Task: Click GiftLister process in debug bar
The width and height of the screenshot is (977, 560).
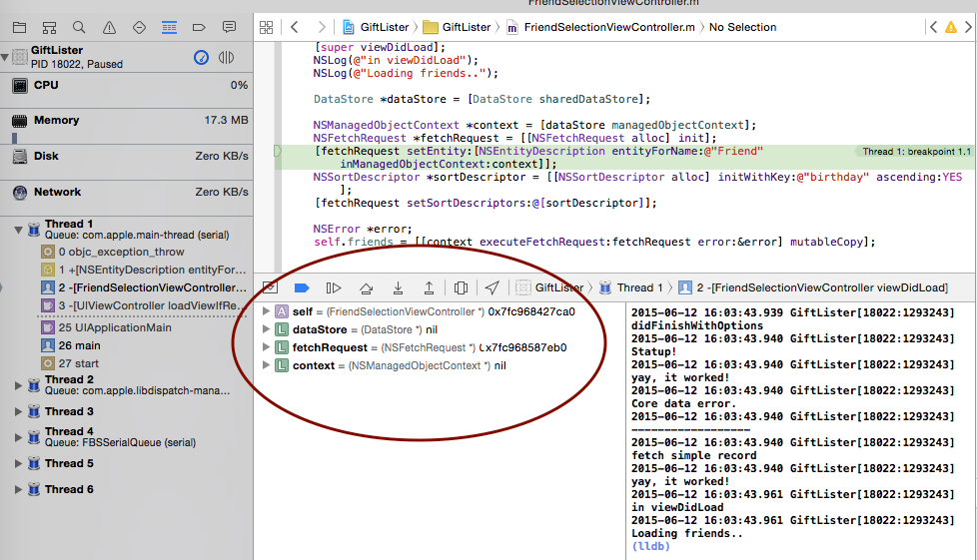Action: 550,287
